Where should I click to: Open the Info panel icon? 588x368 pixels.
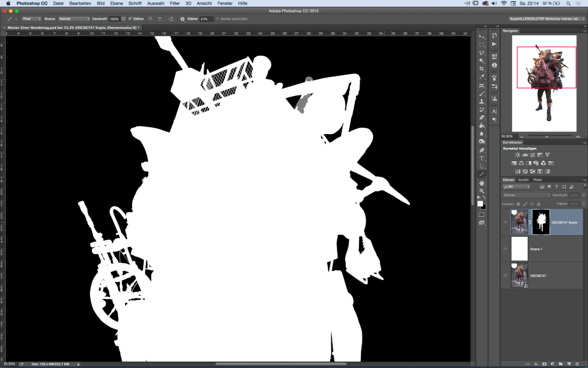point(494,66)
